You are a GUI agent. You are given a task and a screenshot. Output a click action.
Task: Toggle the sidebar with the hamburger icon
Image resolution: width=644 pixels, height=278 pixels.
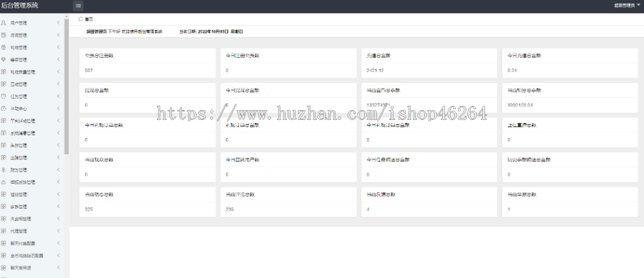click(78, 6)
